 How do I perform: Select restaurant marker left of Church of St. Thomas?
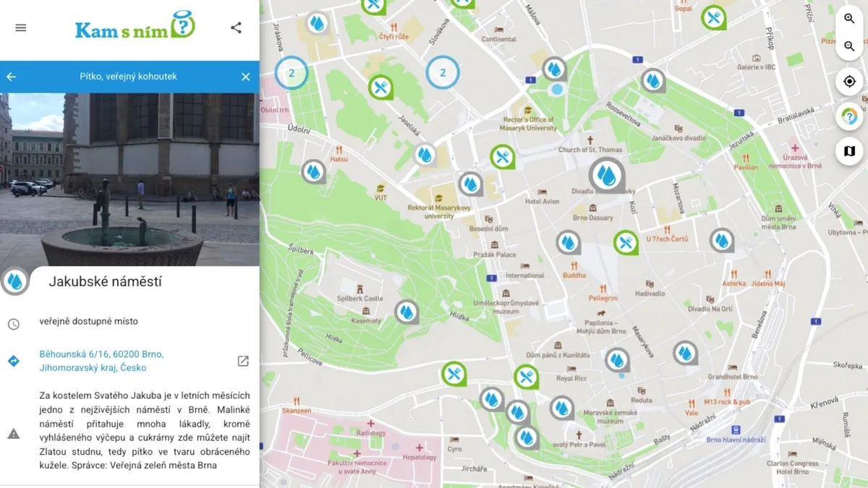[x=503, y=156]
